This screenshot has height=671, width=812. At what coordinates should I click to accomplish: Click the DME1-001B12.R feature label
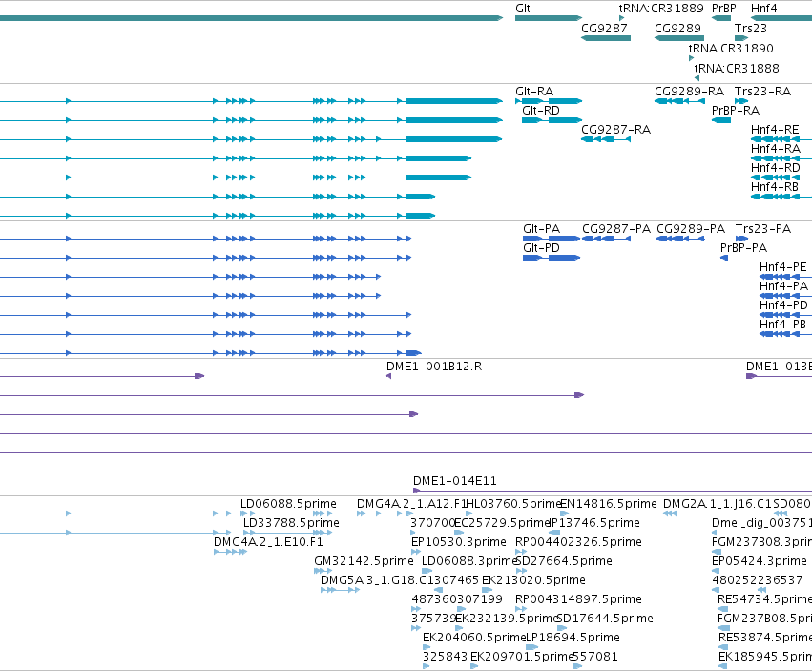tap(434, 367)
